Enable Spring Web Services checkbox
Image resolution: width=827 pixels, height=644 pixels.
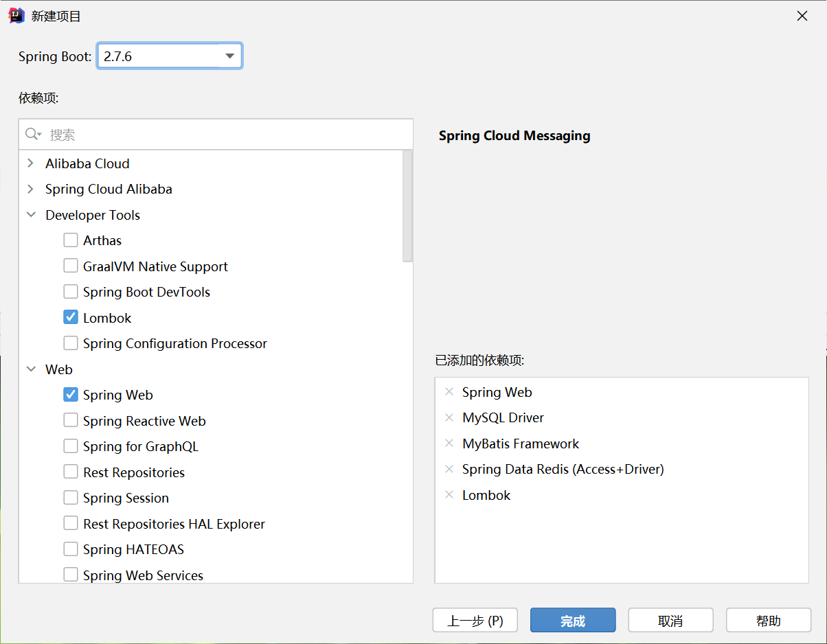71,575
